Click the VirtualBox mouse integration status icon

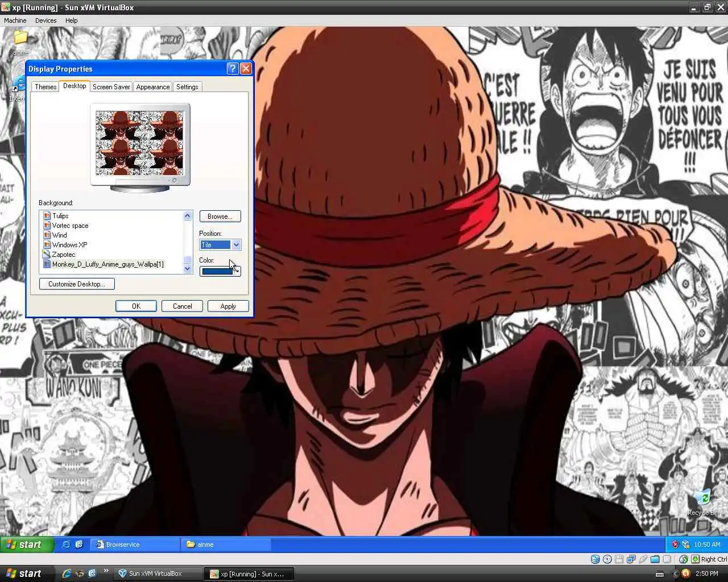pos(683,559)
